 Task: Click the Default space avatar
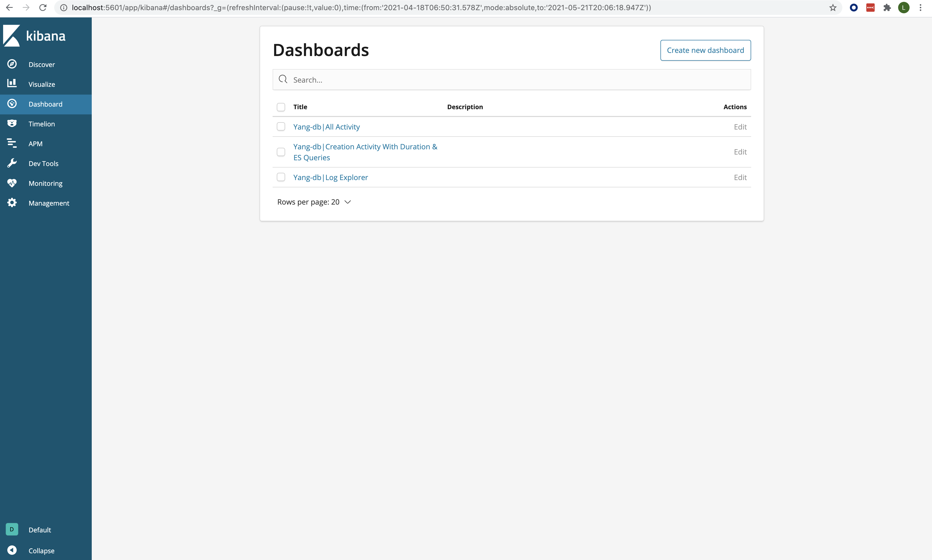12,530
